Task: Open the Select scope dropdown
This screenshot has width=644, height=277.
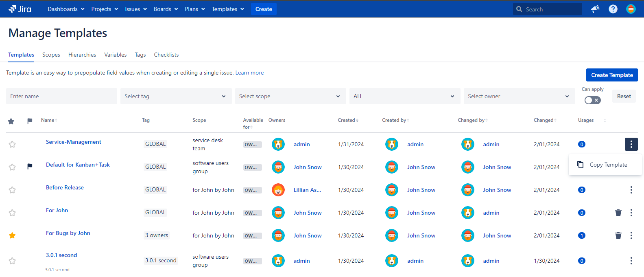Action: (x=290, y=96)
